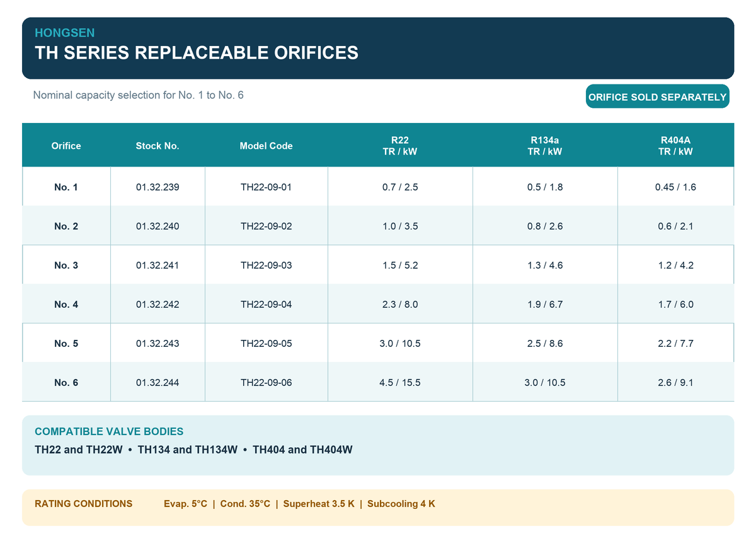Click stock number 01.32.239

pos(157,187)
